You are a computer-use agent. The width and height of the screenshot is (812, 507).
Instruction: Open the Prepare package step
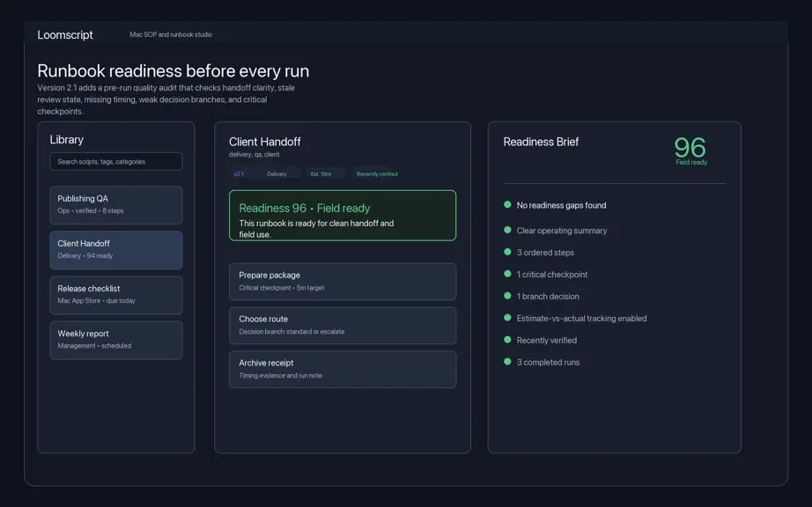[x=343, y=282]
